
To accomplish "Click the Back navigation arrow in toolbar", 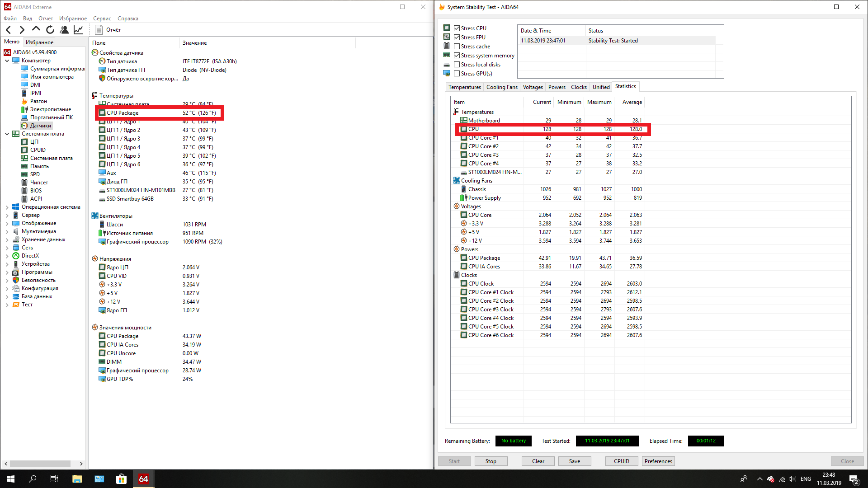I will [9, 30].
